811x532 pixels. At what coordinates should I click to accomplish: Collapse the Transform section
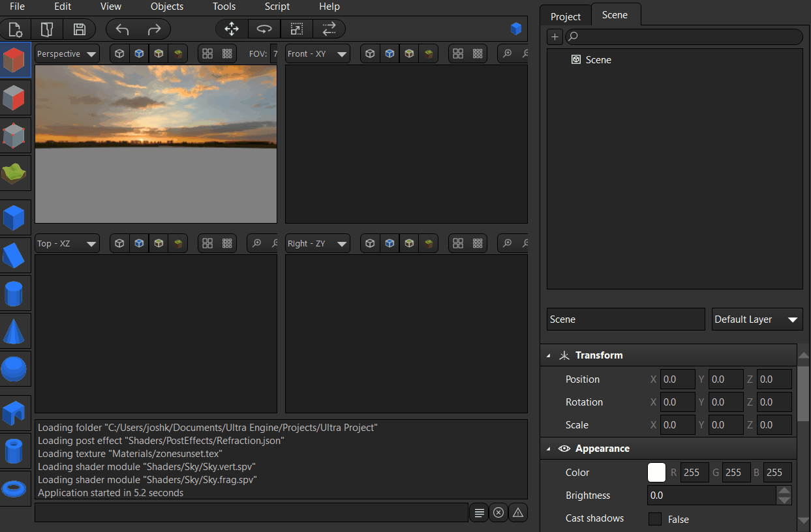(x=549, y=356)
